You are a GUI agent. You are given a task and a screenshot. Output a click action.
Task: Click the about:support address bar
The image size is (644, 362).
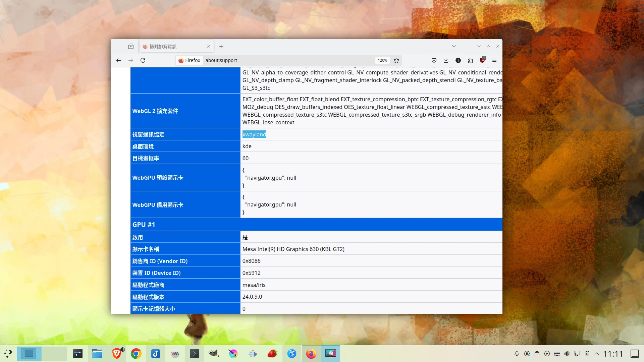(285, 60)
